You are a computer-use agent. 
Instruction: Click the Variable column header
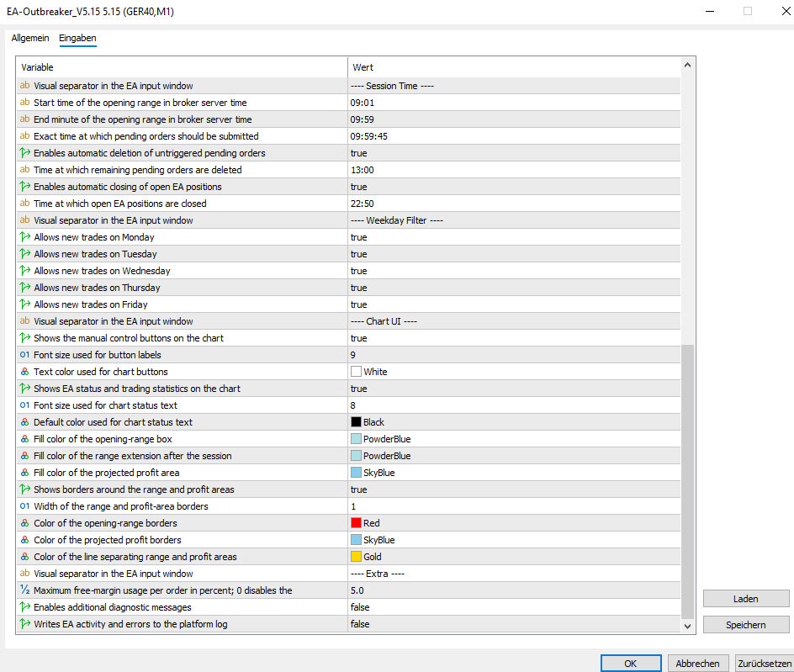[x=182, y=67]
